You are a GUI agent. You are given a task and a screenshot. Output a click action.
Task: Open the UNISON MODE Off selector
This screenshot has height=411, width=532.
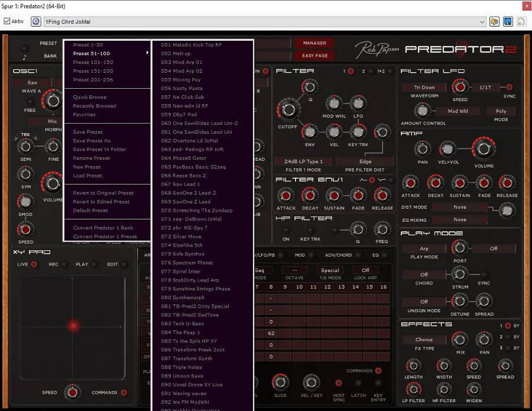[x=424, y=302]
